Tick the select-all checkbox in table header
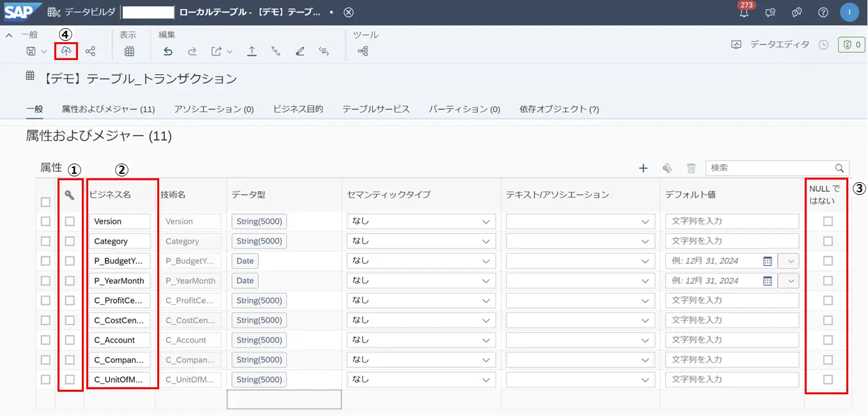The image size is (868, 416). coord(45,202)
